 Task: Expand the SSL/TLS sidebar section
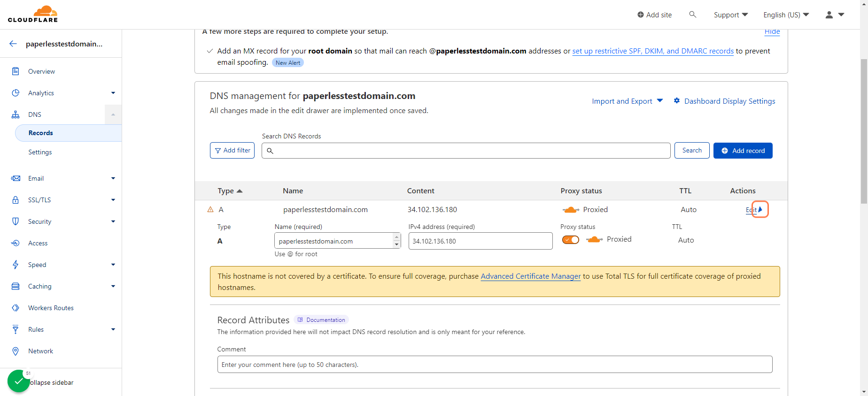[113, 200]
